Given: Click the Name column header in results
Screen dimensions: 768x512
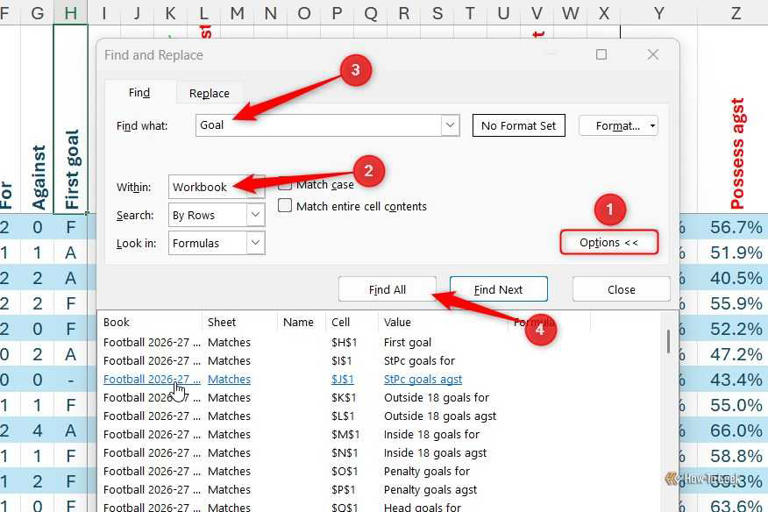Looking at the screenshot, I should tap(301, 322).
